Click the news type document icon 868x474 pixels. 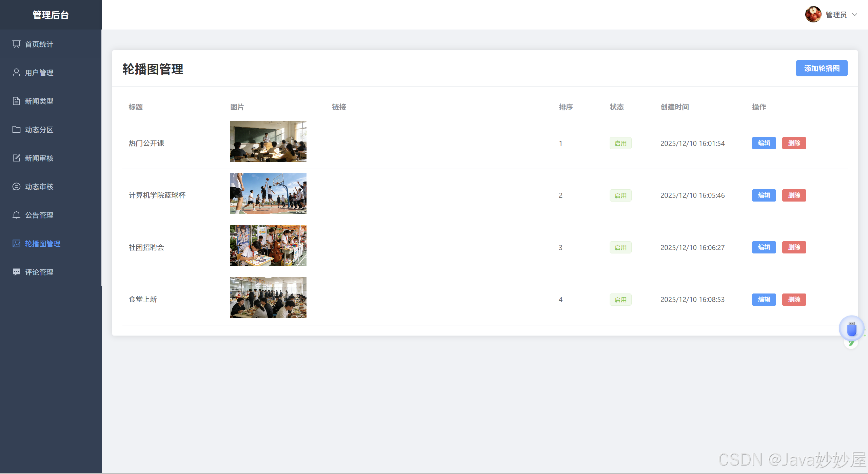tap(16, 101)
